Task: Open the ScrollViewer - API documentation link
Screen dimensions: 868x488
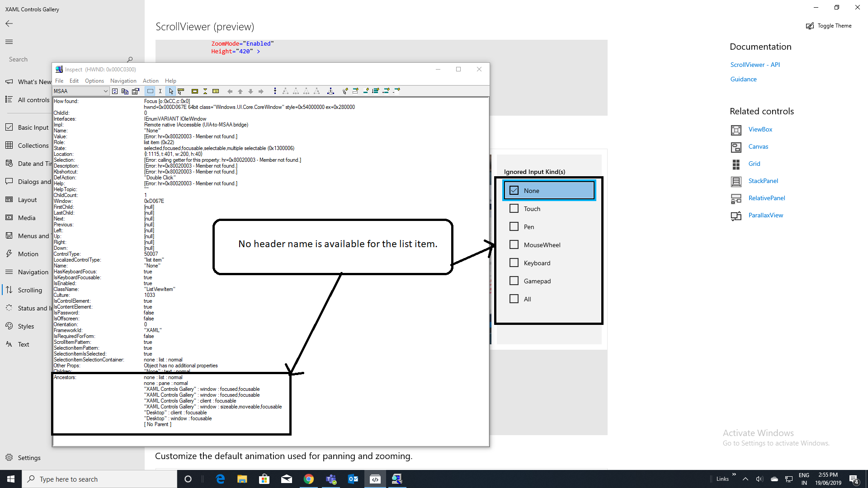Action: pyautogui.click(x=755, y=65)
